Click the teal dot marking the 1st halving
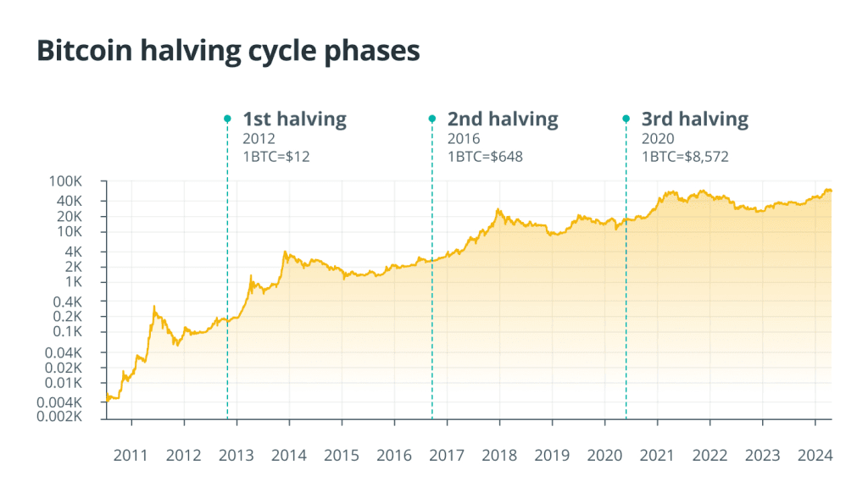The width and height of the screenshot is (868, 493). [x=227, y=119]
